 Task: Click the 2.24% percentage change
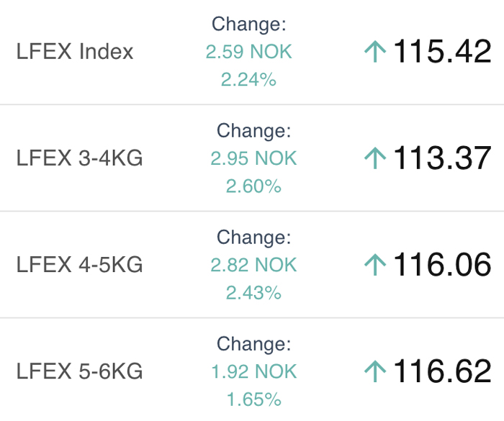(249, 80)
